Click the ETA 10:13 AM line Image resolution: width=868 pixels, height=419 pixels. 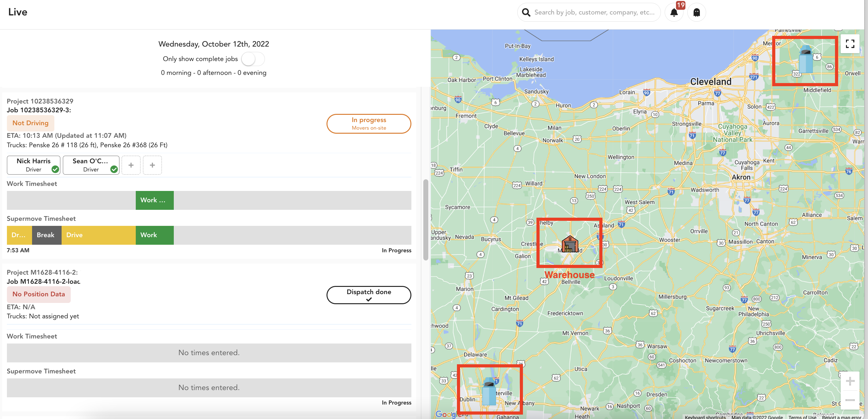(66, 136)
